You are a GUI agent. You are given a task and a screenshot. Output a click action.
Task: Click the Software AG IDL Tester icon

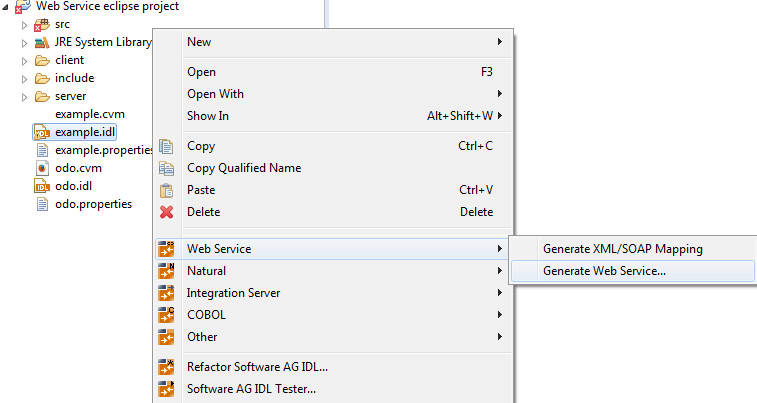tap(167, 389)
